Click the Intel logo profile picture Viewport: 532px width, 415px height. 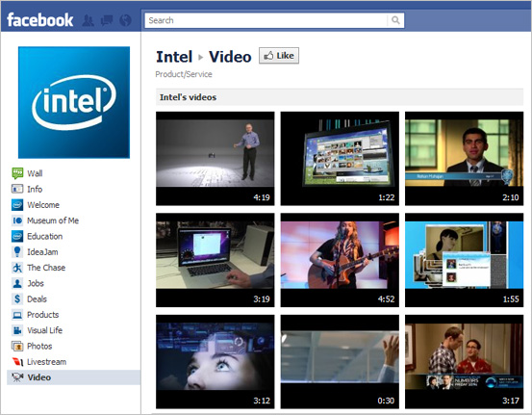click(74, 102)
